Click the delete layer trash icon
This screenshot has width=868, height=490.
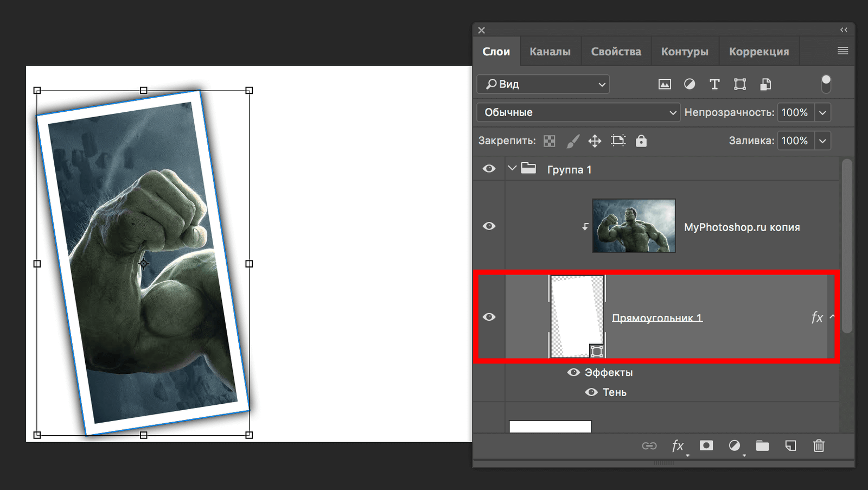[819, 446]
